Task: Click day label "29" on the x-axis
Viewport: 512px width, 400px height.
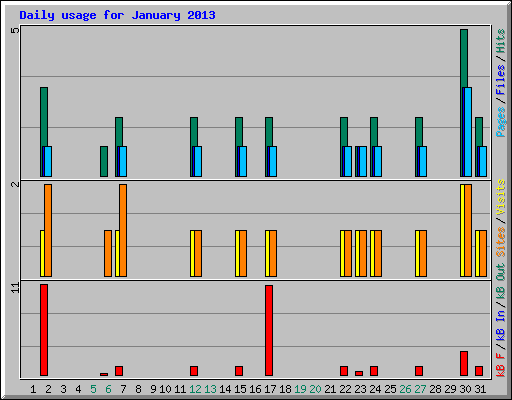Action: pos(450,389)
